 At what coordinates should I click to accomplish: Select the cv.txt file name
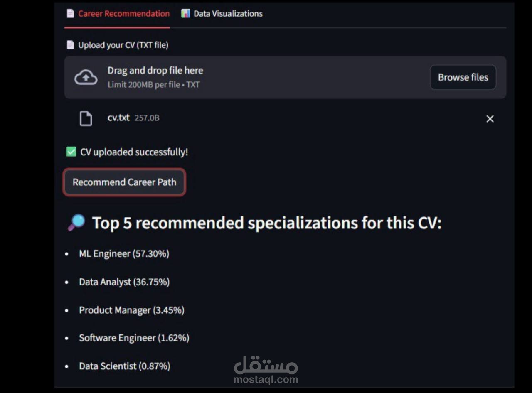click(x=118, y=118)
